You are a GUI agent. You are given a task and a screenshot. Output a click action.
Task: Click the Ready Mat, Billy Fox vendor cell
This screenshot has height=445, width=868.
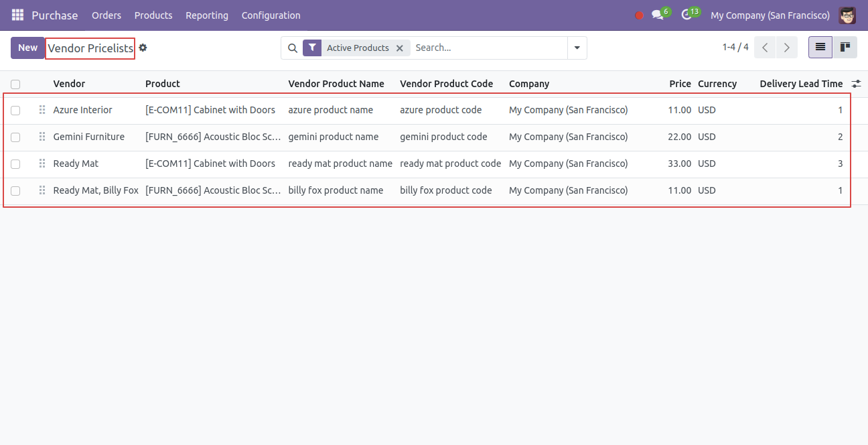96,190
